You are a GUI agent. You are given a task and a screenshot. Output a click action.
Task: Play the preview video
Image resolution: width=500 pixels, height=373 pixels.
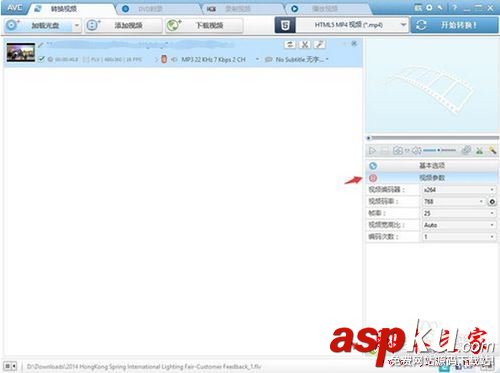pyautogui.click(x=372, y=151)
